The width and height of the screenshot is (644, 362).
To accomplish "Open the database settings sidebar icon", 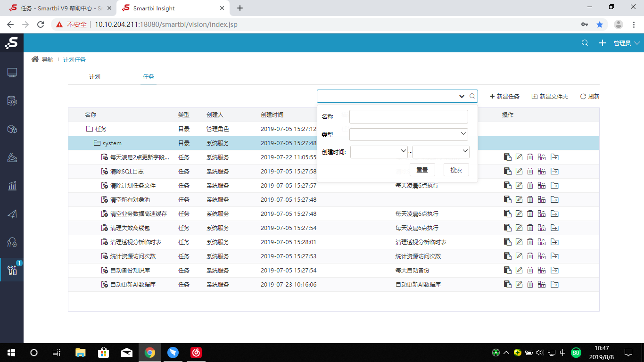I will click(12, 101).
